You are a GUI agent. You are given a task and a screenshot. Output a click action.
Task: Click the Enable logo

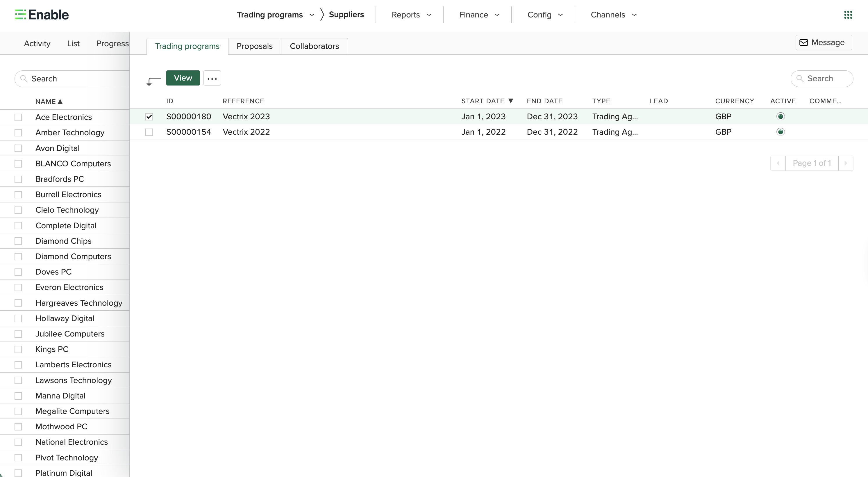point(42,15)
